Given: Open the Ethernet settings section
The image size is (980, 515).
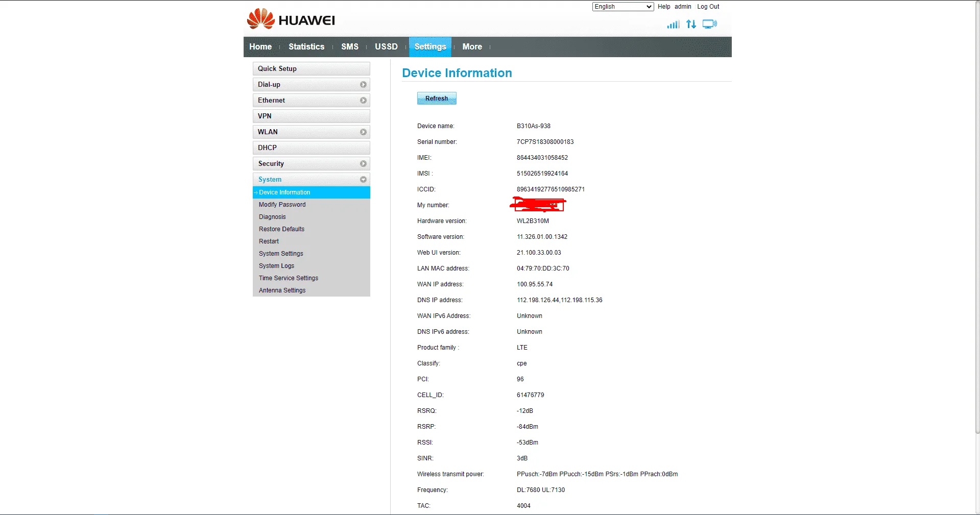Looking at the screenshot, I should click(311, 101).
